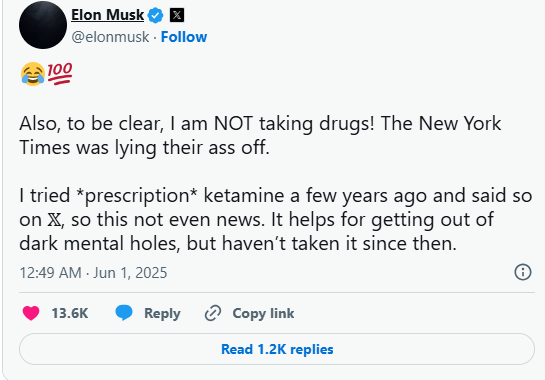Open Elon Musk's profile avatar
545x380 pixels.
tap(43, 25)
